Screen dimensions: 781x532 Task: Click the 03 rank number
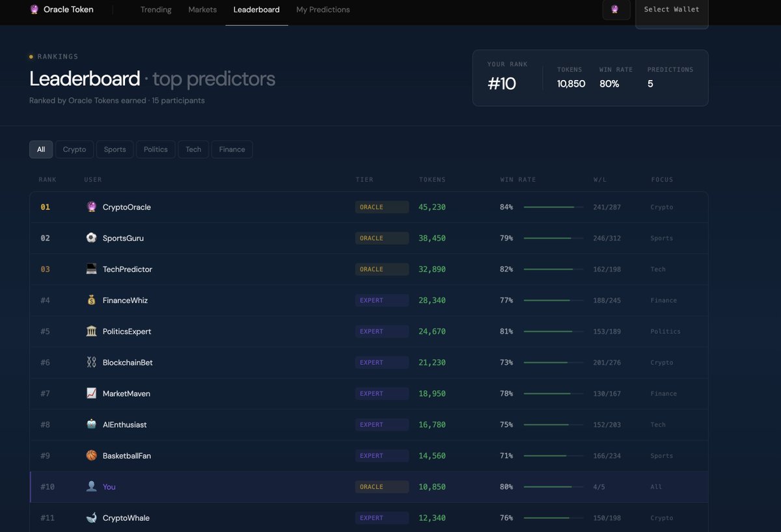click(x=45, y=269)
